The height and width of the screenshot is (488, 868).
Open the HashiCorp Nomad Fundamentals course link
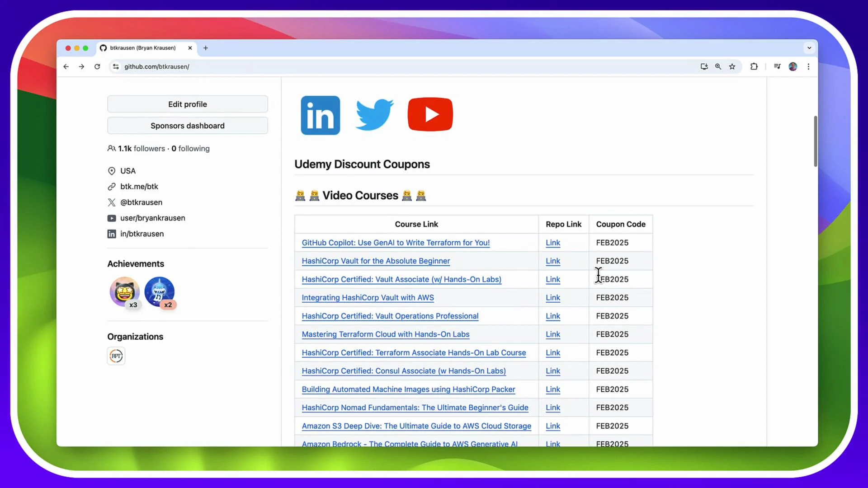click(415, 407)
